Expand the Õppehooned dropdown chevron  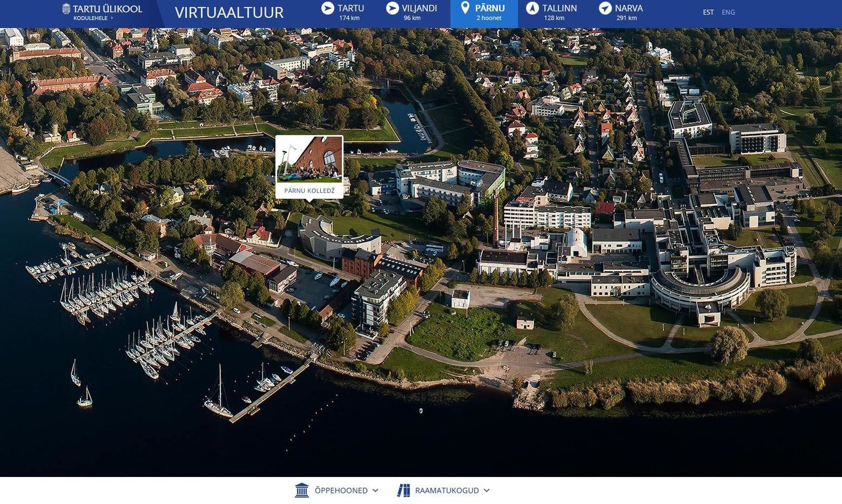[376, 490]
